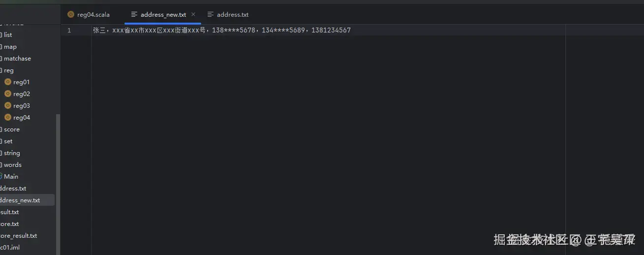
Task: Close the address_new.txt tab
Action: point(193,14)
